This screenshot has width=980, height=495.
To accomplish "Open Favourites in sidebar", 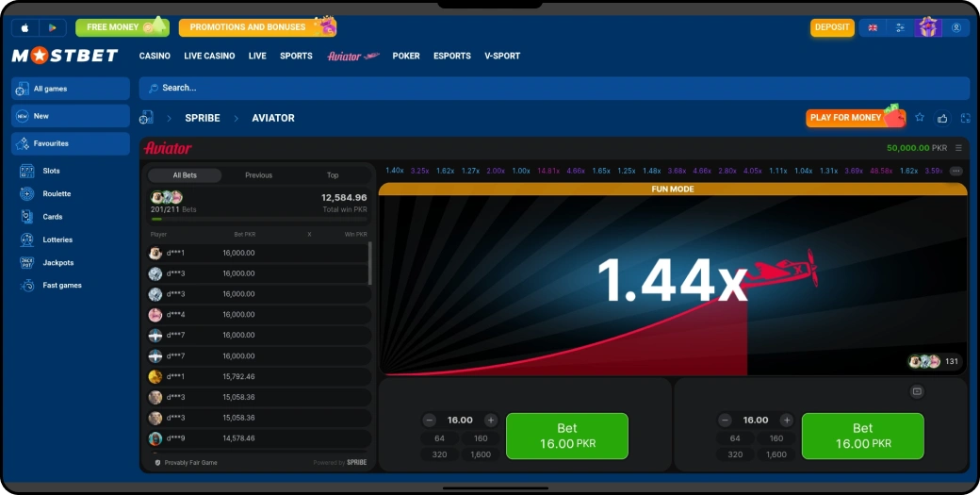I will tap(71, 143).
